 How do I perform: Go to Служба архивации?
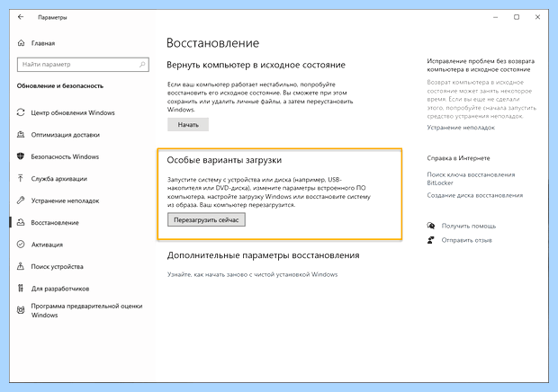click(x=59, y=179)
